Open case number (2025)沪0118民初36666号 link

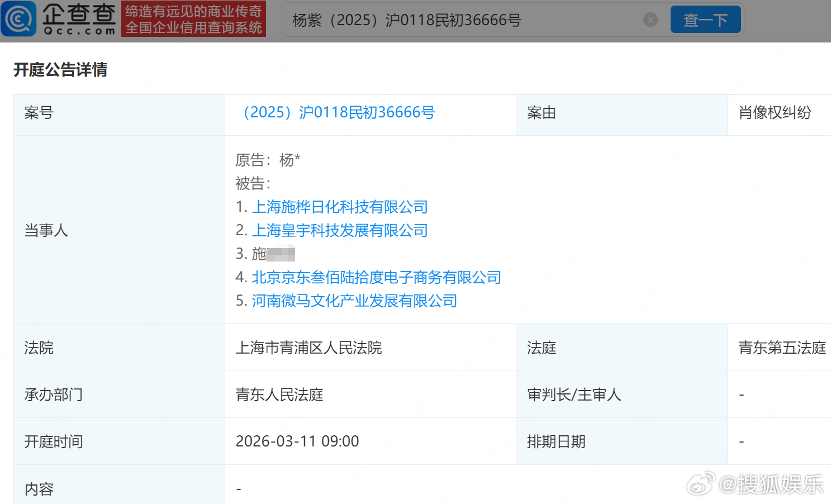[x=340, y=112]
